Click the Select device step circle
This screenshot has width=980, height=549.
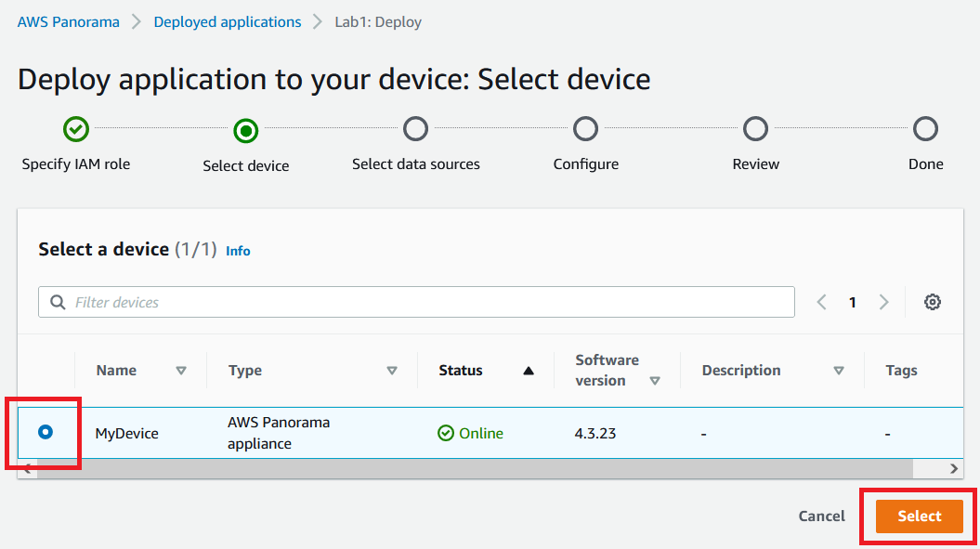tap(245, 131)
